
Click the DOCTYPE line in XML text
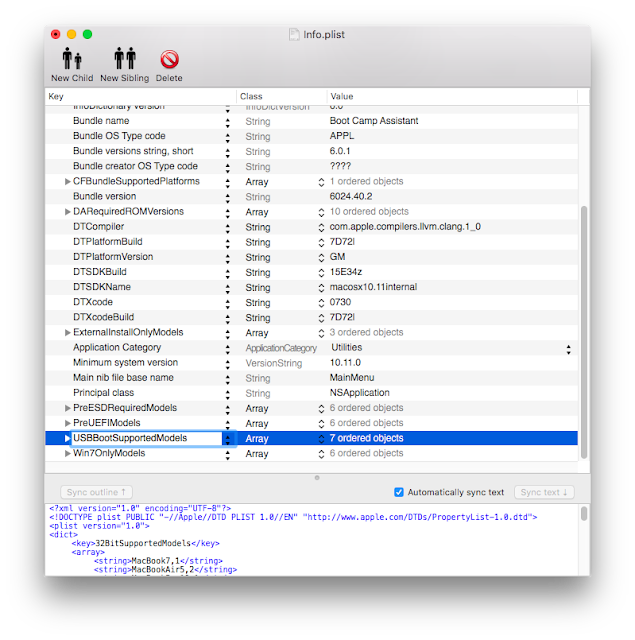[x=293, y=517]
